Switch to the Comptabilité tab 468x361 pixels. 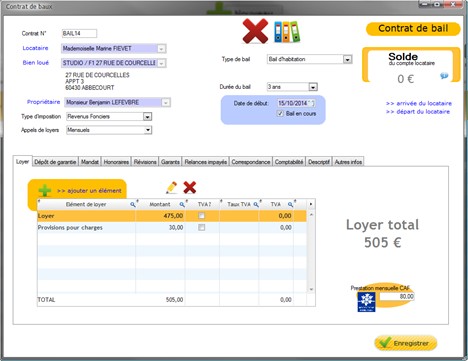tap(289, 162)
